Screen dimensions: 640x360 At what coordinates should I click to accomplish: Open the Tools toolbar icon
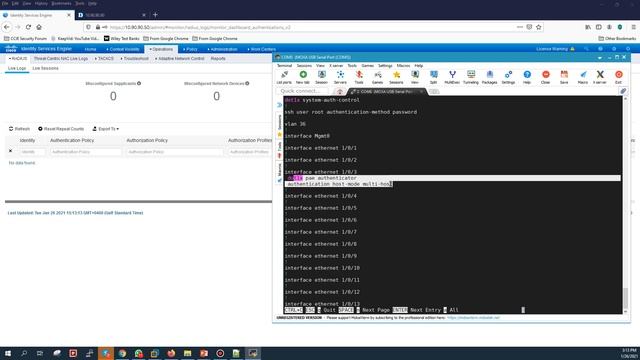[x=359, y=77]
